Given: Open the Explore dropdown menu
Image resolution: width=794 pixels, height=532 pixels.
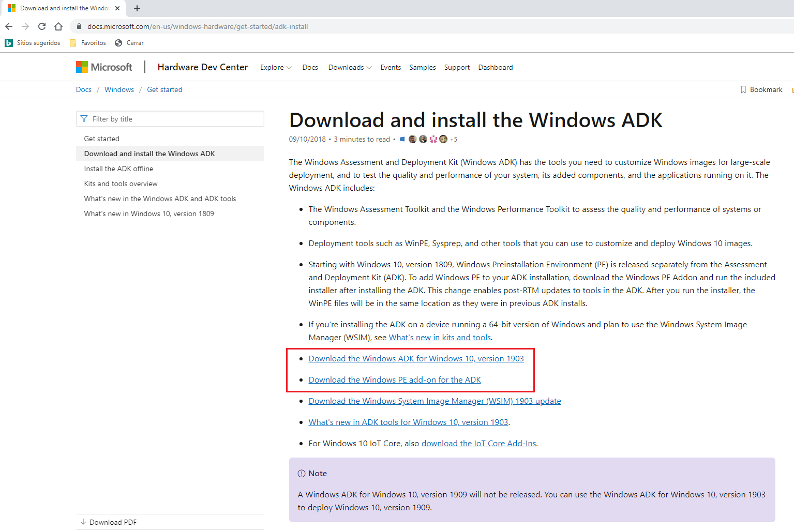Looking at the screenshot, I should 275,67.
